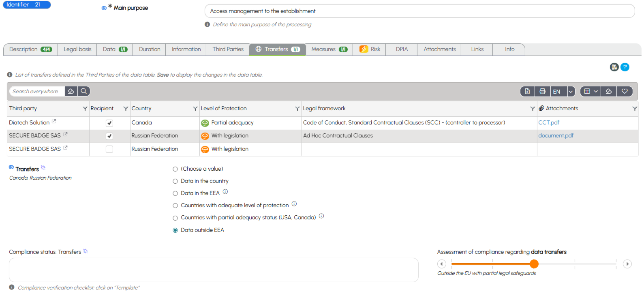The height and width of the screenshot is (296, 644).
Task: Open the library books icon
Action: (x=614, y=67)
